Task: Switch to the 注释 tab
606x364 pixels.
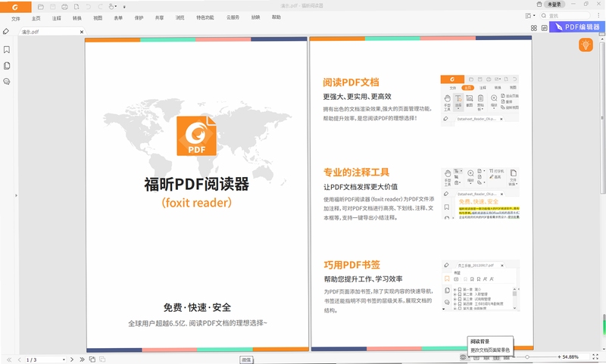Action: [x=56, y=18]
